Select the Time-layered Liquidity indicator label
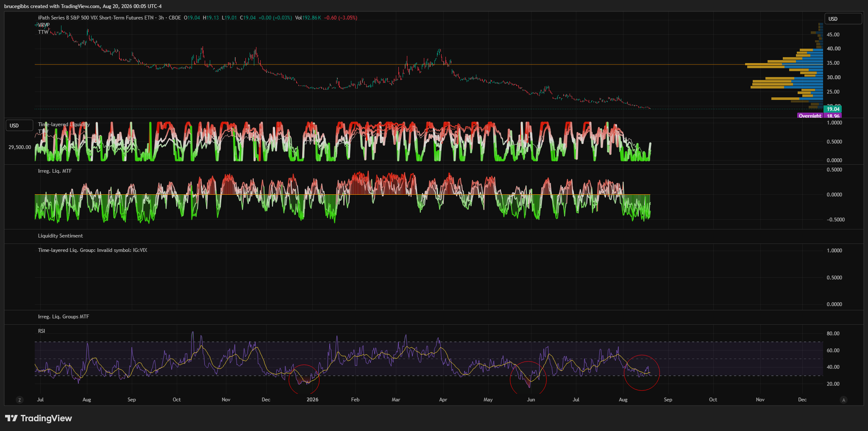This screenshot has height=431, width=868. coord(64,124)
